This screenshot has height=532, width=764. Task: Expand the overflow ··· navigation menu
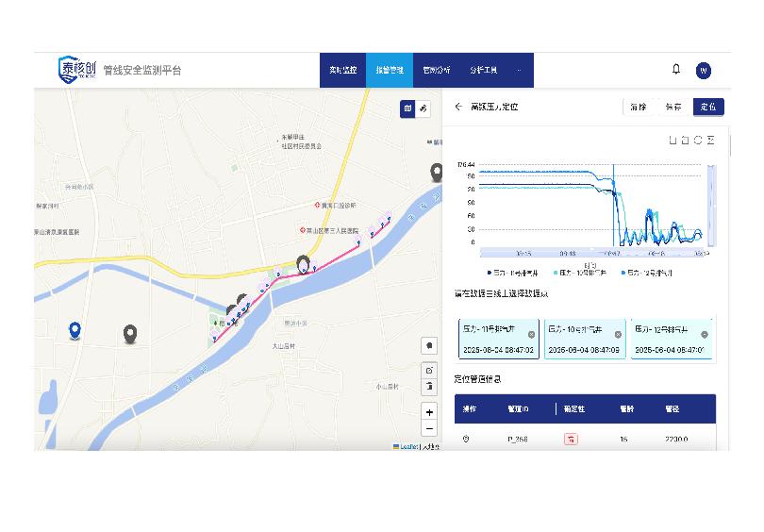pyautogui.click(x=519, y=70)
